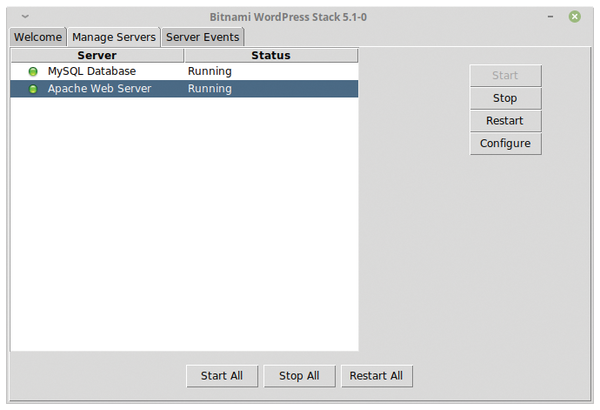Click MySQL Database green status icon
600x410 pixels.
tap(33, 71)
